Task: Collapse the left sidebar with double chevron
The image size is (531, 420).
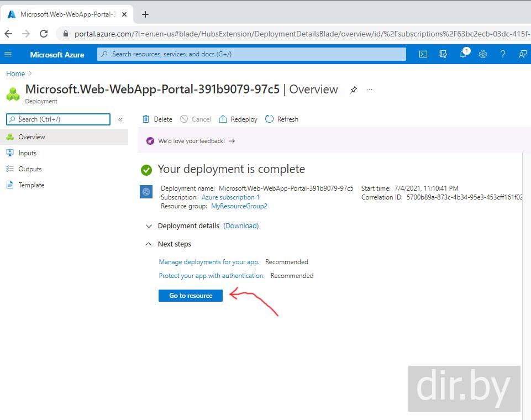Action: (x=120, y=119)
